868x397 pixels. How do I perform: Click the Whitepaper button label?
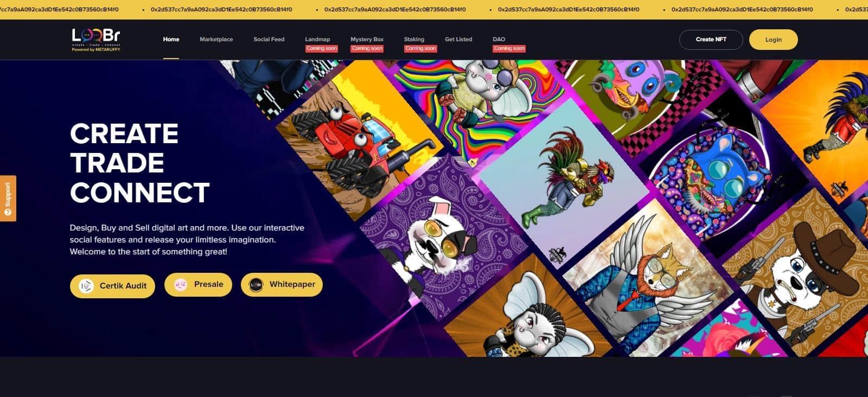[x=292, y=284]
